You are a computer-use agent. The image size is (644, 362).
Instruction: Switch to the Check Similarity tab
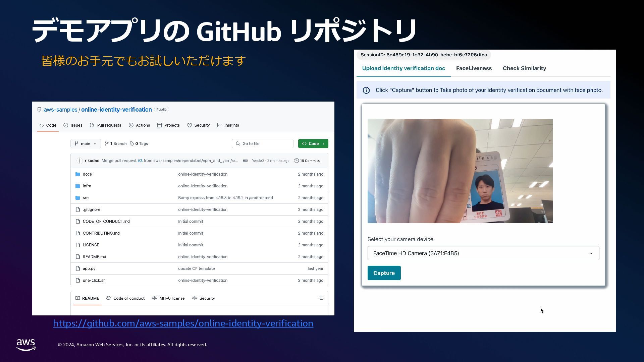pos(524,68)
